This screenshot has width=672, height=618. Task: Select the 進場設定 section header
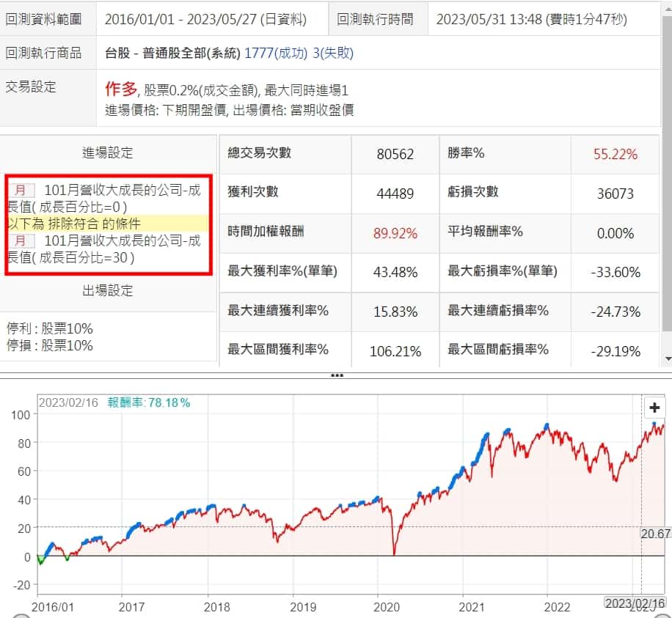(108, 152)
